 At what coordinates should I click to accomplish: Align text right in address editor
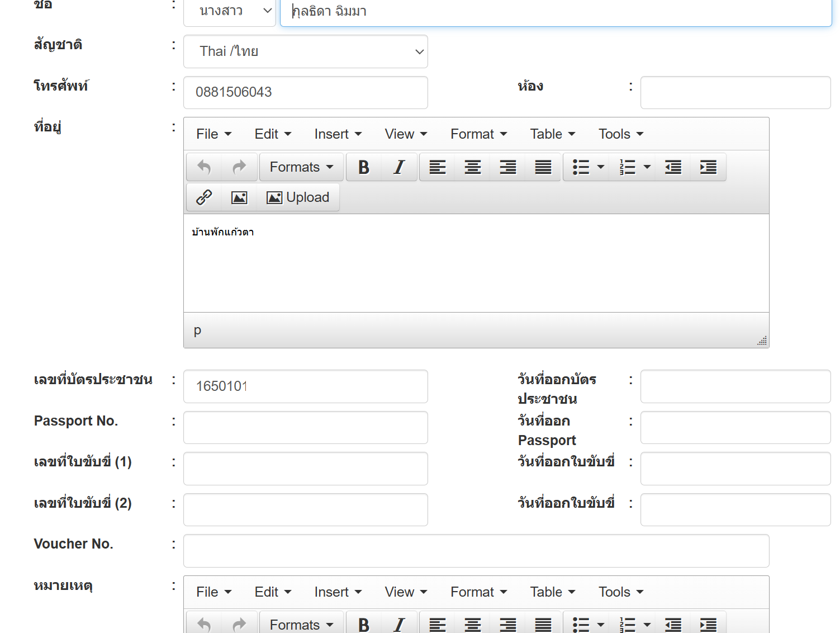tap(508, 167)
